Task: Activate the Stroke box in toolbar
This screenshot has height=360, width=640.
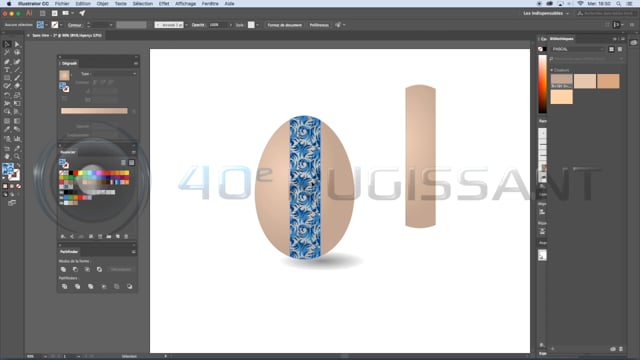Action: [14, 175]
